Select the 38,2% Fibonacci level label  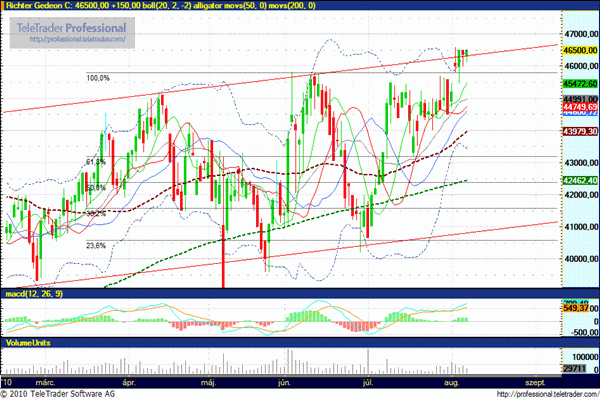(x=96, y=214)
